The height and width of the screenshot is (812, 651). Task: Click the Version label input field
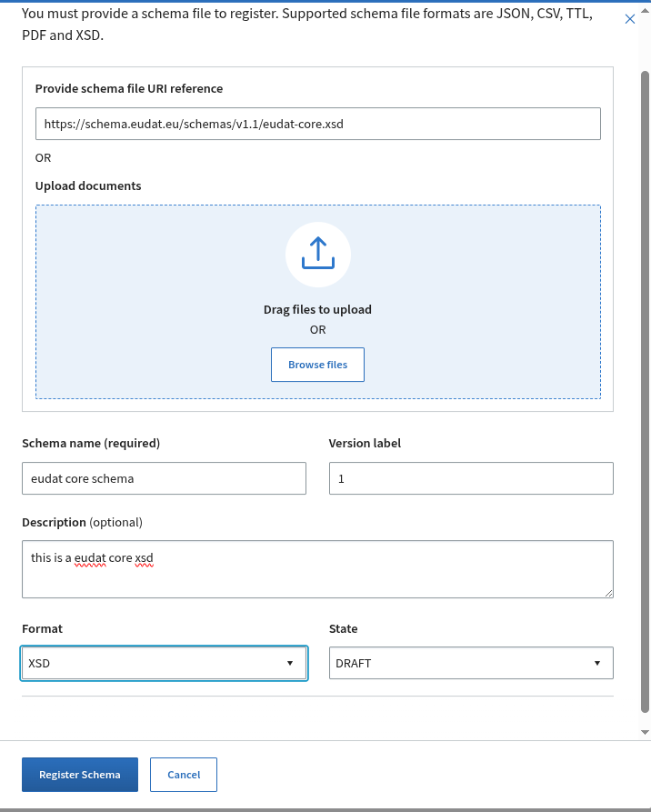pos(471,478)
